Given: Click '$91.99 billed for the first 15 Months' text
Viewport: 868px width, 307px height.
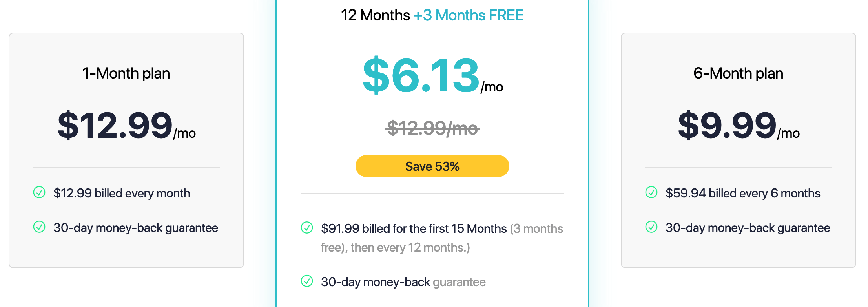Looking at the screenshot, I should click(x=414, y=228).
